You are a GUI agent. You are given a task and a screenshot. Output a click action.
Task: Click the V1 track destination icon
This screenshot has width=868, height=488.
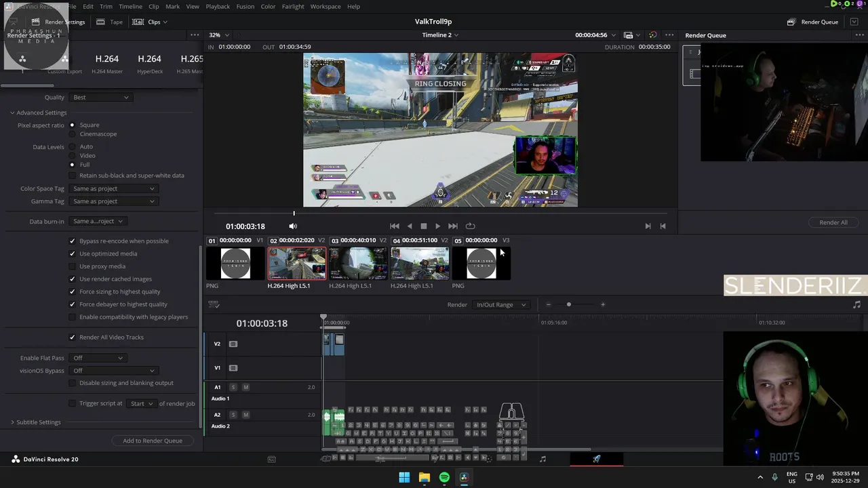[233, 368]
